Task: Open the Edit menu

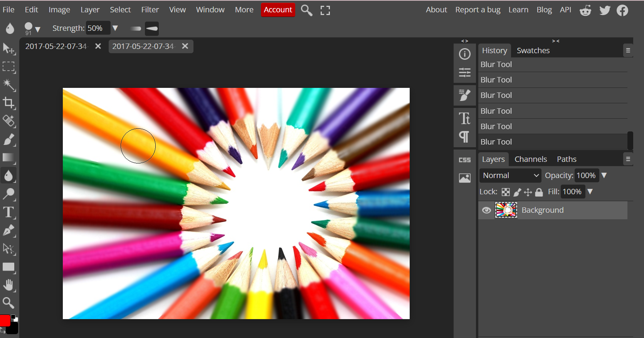Action: (32, 10)
